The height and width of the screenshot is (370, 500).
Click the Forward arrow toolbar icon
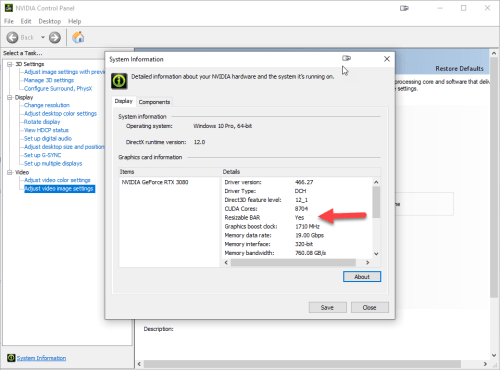tap(55, 37)
